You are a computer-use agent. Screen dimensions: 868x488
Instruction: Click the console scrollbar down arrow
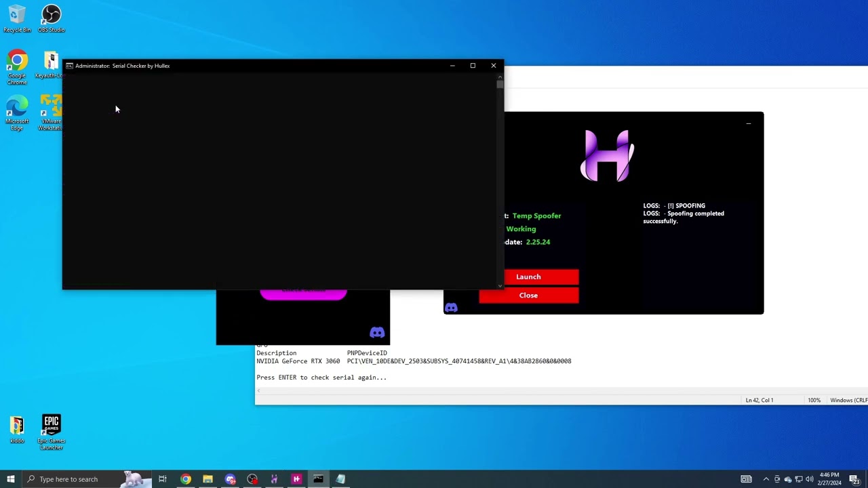[500, 286]
